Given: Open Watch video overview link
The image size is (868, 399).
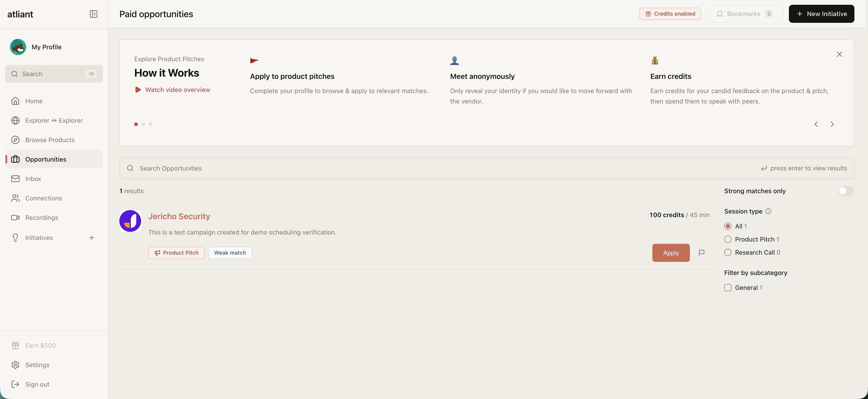Looking at the screenshot, I should pos(177,89).
